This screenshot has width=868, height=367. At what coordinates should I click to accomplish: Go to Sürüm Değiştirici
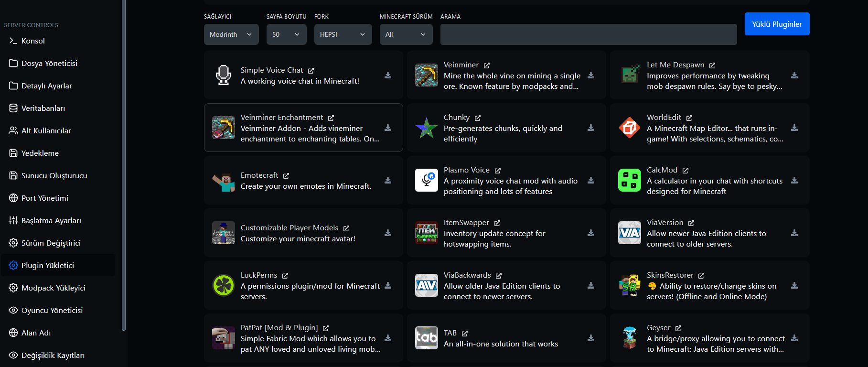pos(58,243)
